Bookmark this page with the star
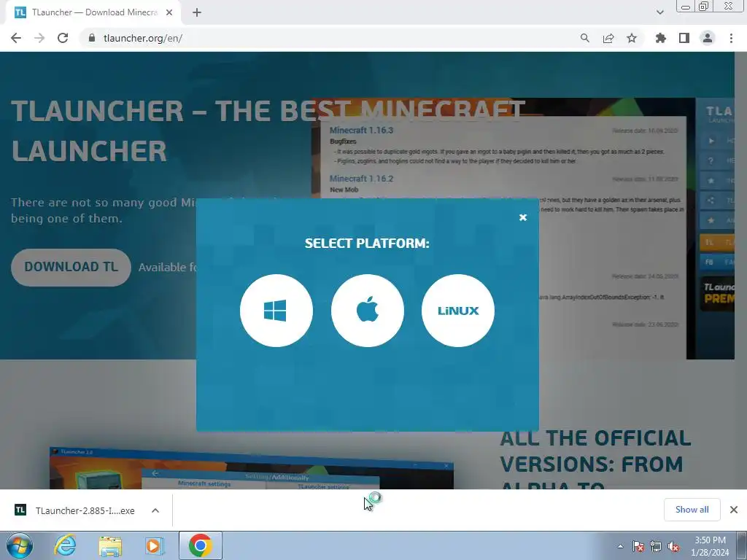Viewport: 747px width, 560px height. (x=632, y=38)
